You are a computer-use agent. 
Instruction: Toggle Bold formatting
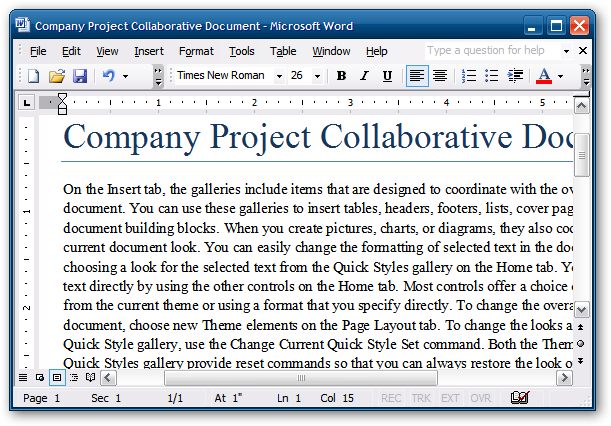point(341,76)
